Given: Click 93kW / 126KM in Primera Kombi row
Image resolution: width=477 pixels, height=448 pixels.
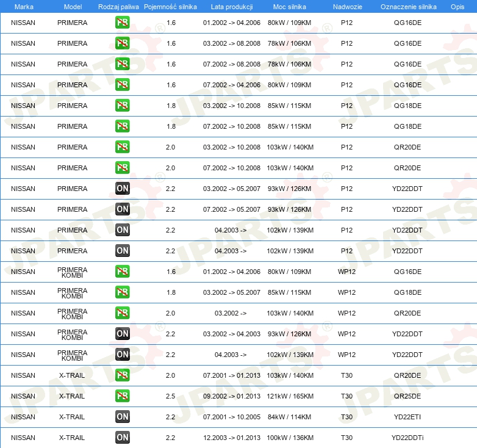Looking at the screenshot, I should coord(289,334).
